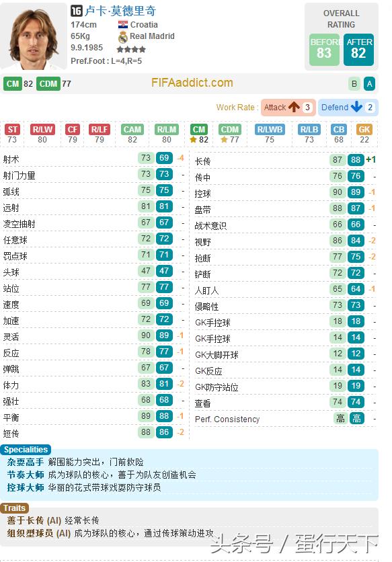Click the 长传 after value 88

(356, 159)
